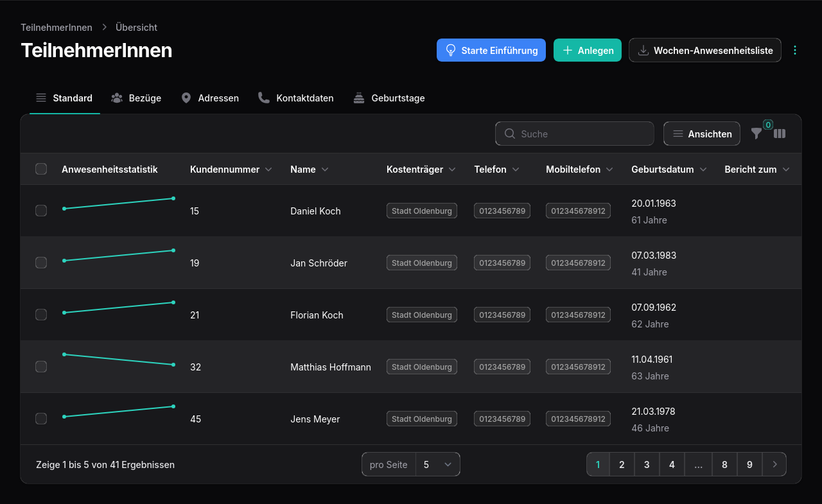Go to page 3
This screenshot has width=822, height=504.
pos(647,464)
